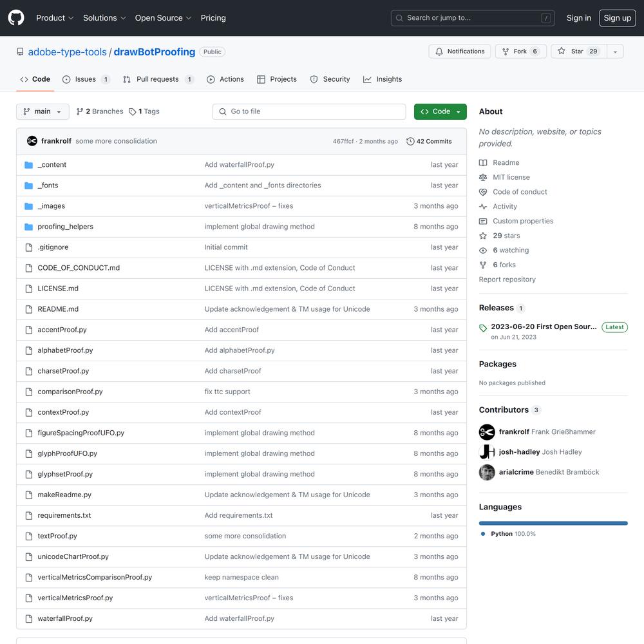
Task: Open the Projects tab
Action: click(277, 79)
